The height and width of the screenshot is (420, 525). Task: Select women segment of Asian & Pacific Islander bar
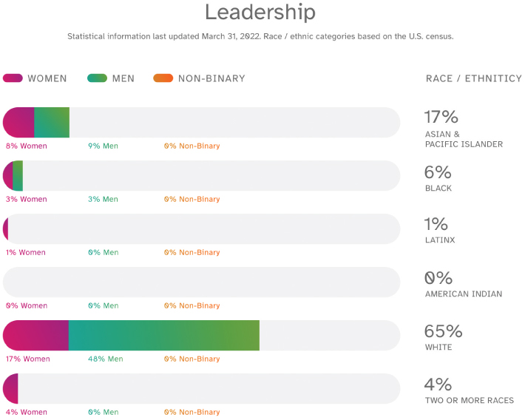(19, 122)
